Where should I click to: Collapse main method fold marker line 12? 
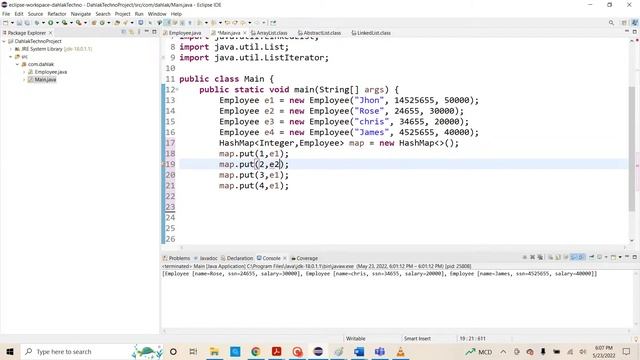(x=177, y=89)
